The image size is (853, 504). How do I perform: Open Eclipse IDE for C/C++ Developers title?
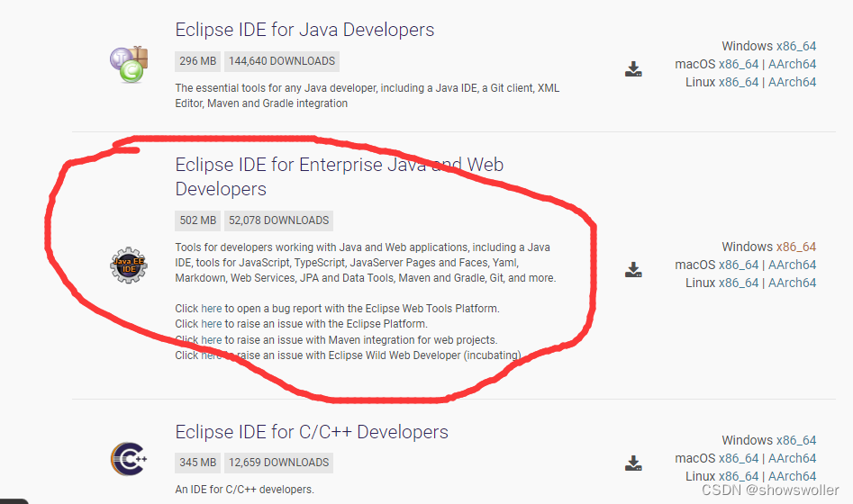pos(312,432)
